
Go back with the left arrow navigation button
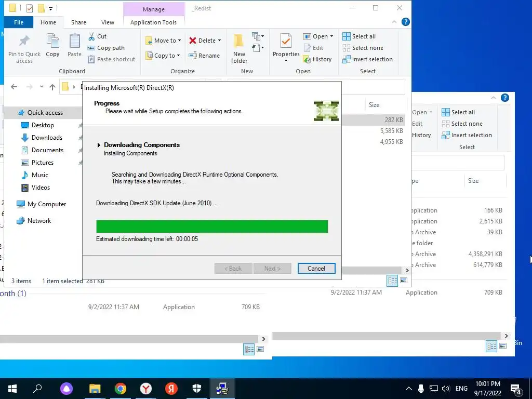(14, 87)
